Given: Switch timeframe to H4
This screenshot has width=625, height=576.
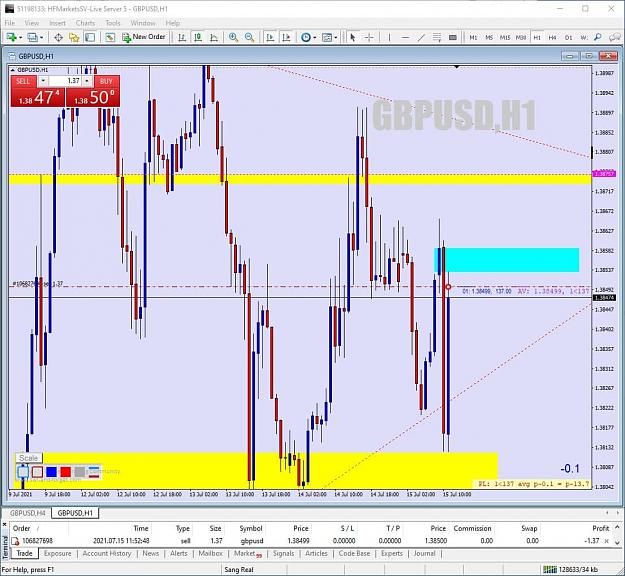Looking at the screenshot, I should pos(552,37).
